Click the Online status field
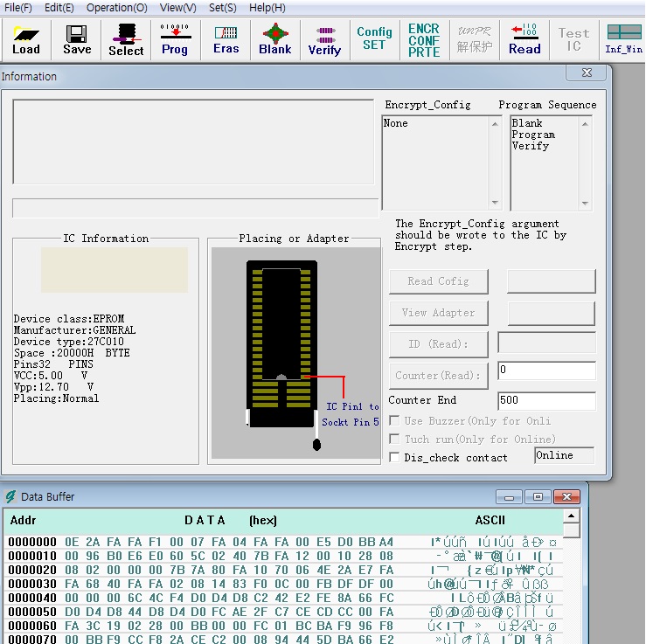The height and width of the screenshot is (644, 646). pyautogui.click(x=565, y=455)
